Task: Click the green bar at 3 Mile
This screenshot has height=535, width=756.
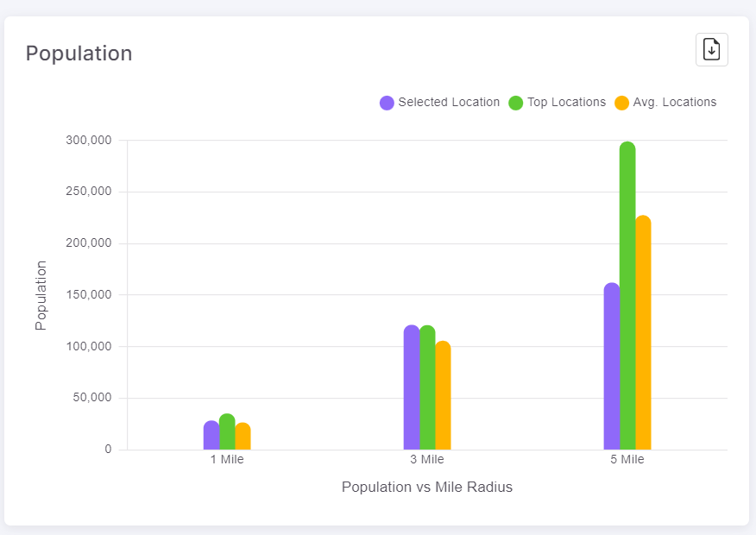Action: [427, 388]
